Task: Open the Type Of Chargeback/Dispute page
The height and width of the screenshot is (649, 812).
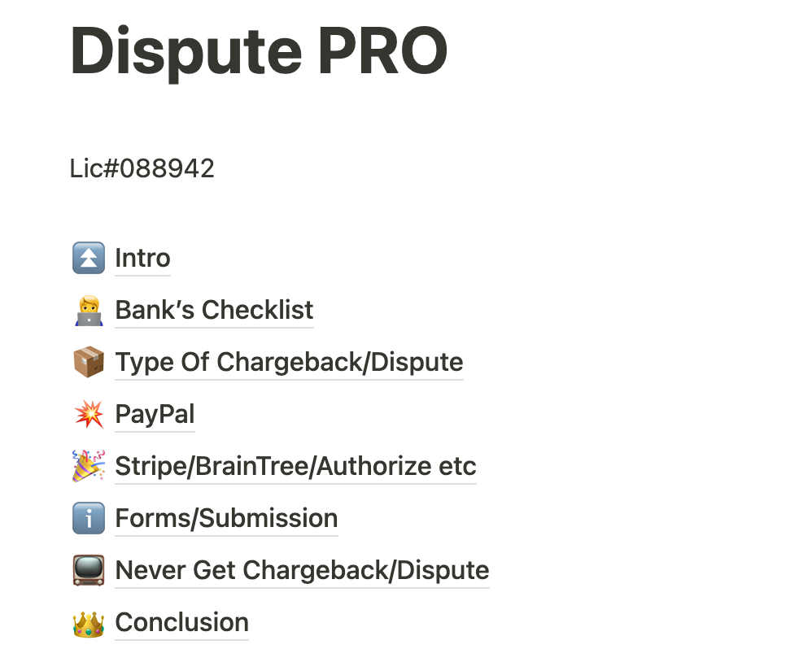Action: (289, 362)
